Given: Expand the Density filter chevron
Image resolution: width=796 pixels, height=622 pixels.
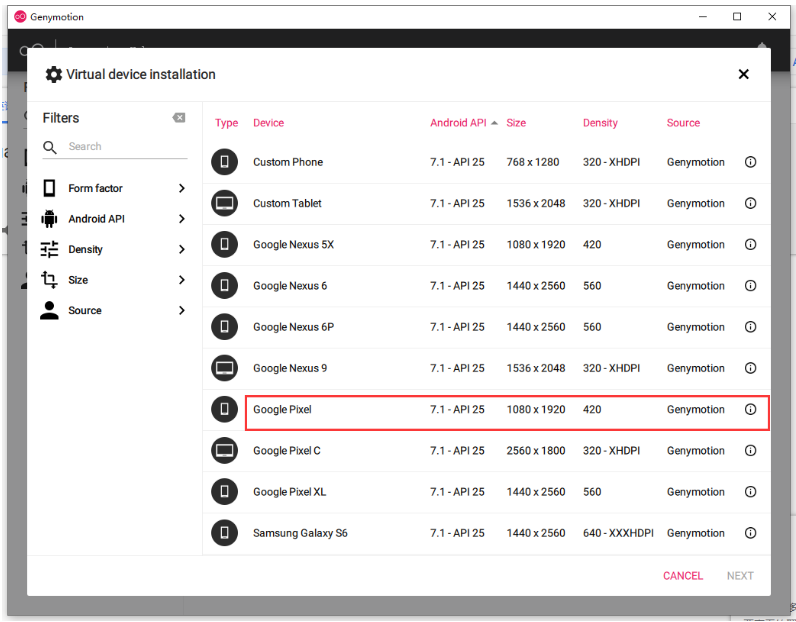Looking at the screenshot, I should point(182,249).
